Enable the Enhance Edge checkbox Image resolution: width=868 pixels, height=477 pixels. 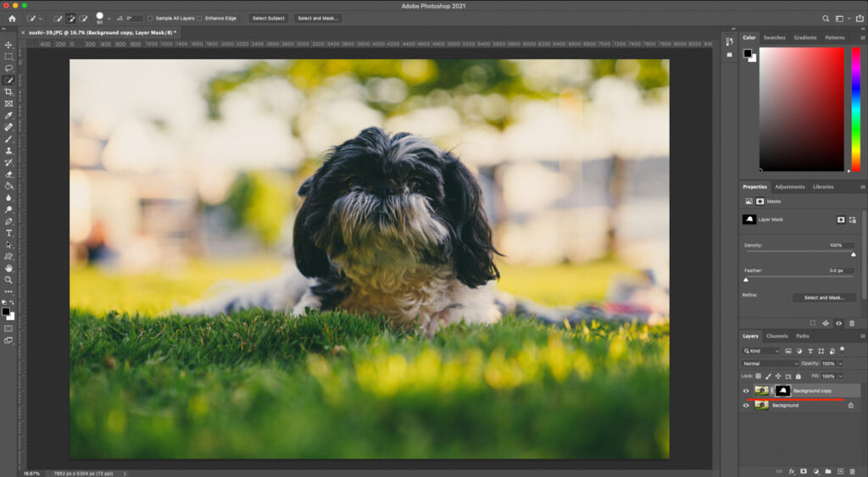[x=200, y=19]
